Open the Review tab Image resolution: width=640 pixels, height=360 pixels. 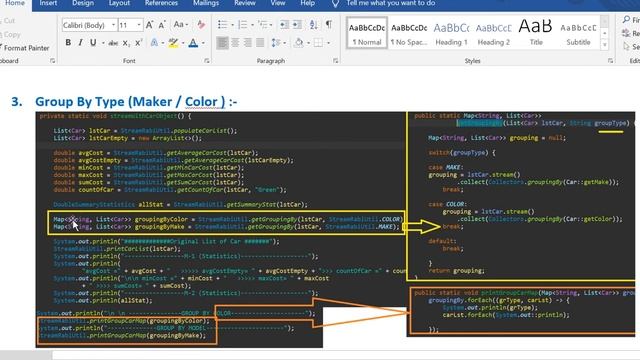(245, 3)
